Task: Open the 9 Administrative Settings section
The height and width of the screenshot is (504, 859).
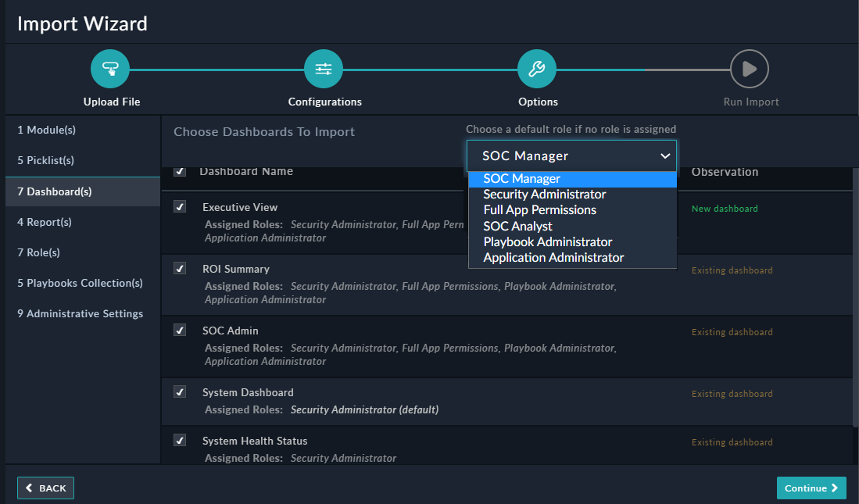Action: tap(81, 313)
